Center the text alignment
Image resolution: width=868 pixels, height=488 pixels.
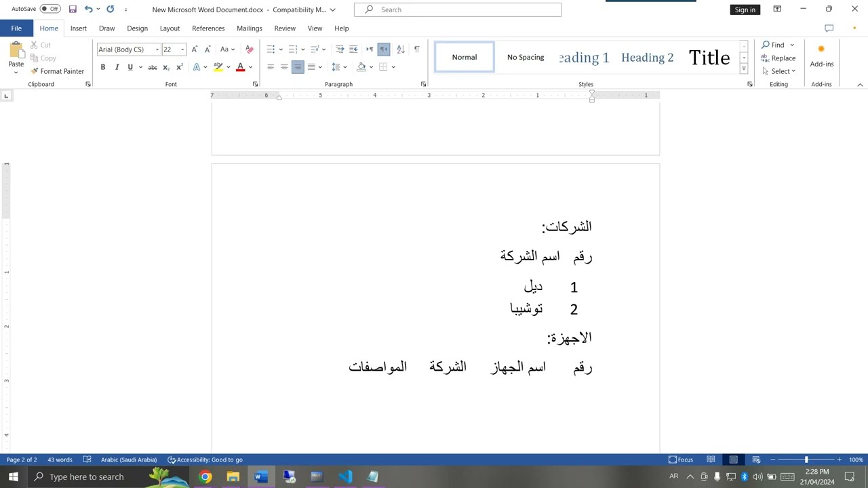point(284,67)
